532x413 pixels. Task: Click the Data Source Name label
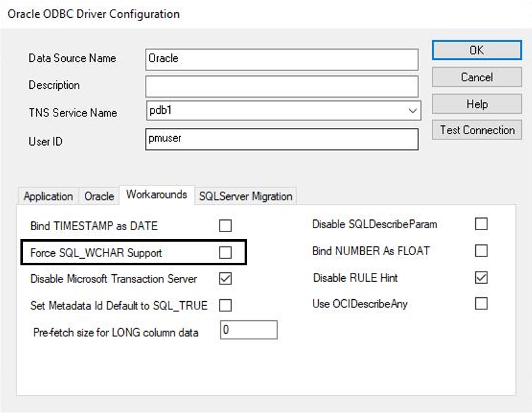[x=72, y=58]
